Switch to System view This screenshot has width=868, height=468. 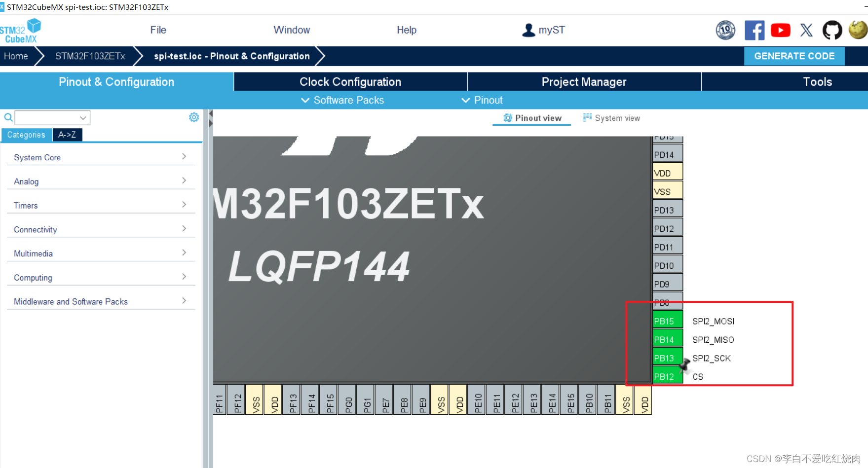pyautogui.click(x=611, y=118)
